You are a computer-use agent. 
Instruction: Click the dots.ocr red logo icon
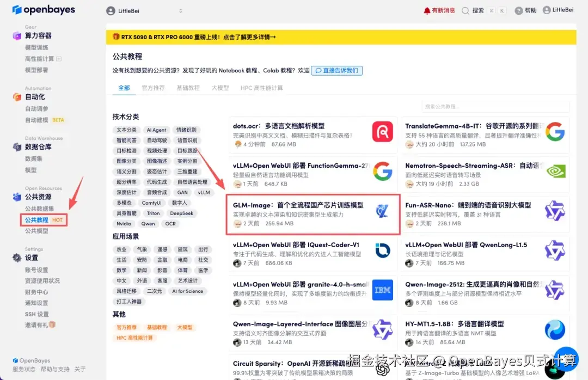[x=383, y=132]
